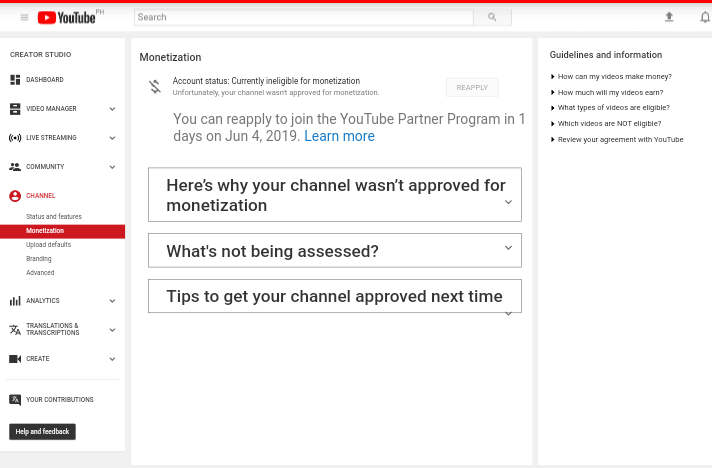The image size is (712, 468).
Task: Expand "How much will my videos earn?" triangle
Action: point(553,93)
